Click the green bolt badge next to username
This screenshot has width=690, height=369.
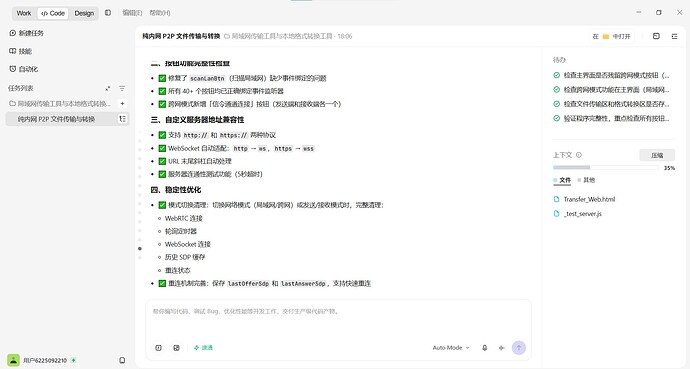[73, 360]
